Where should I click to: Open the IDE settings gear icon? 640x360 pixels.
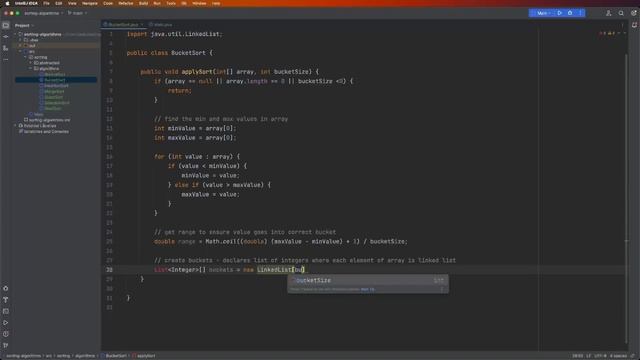(x=634, y=13)
